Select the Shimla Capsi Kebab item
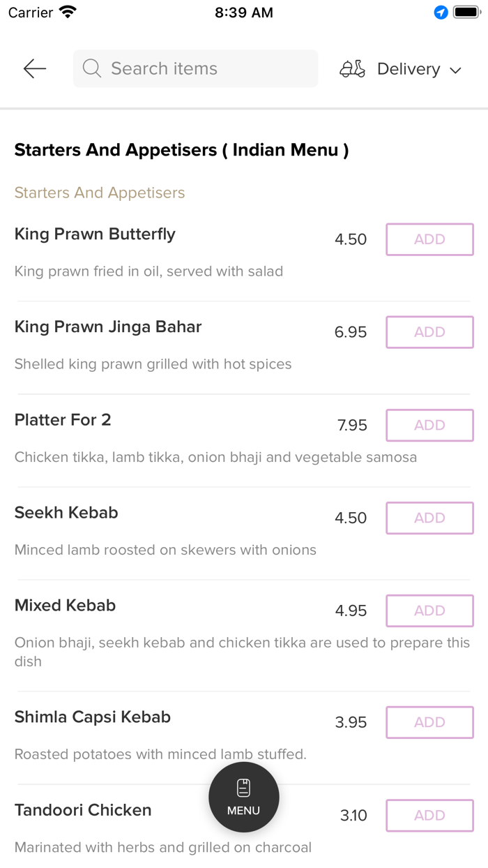The image size is (488, 868). click(x=92, y=717)
